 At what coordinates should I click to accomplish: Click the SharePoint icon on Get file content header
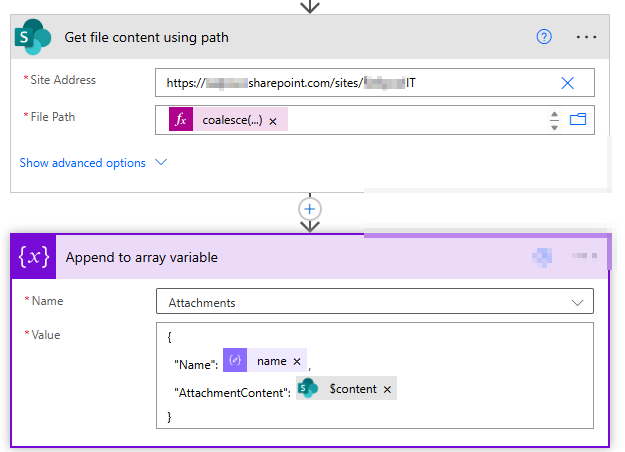point(33,38)
